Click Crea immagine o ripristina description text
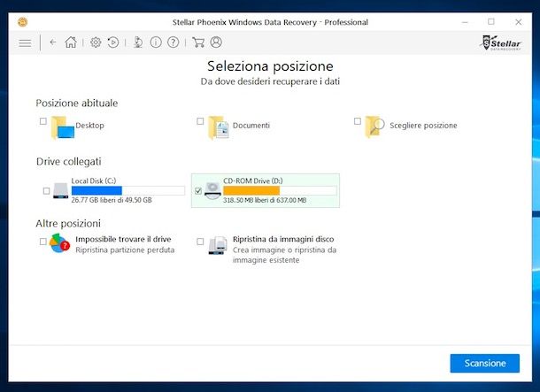 click(284, 255)
